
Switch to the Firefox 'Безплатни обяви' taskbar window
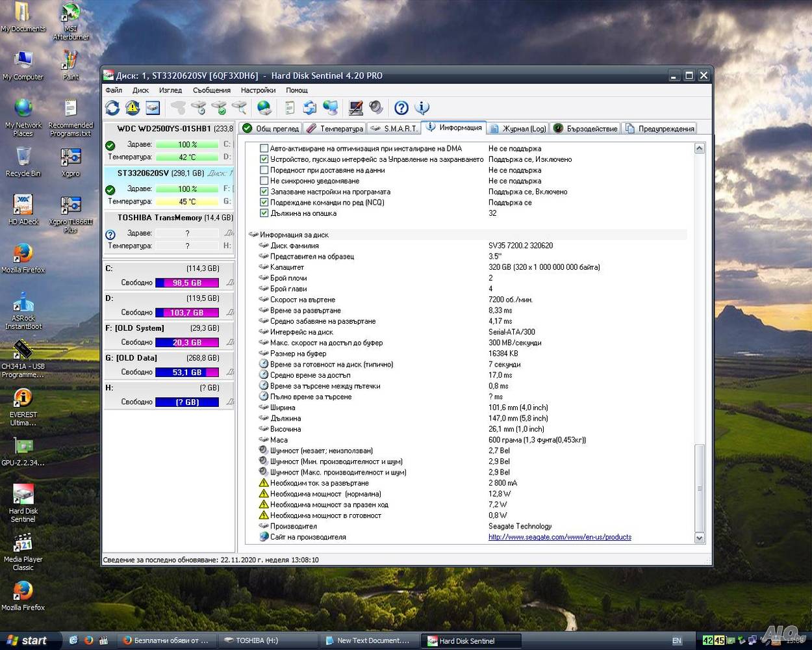pyautogui.click(x=167, y=640)
